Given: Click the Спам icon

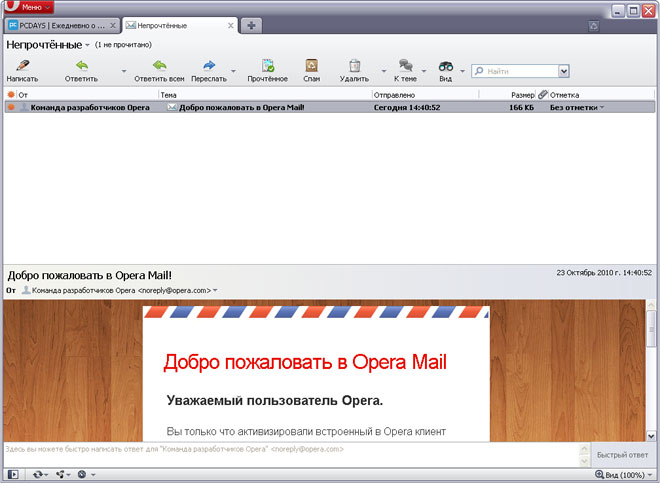Looking at the screenshot, I should (x=311, y=65).
